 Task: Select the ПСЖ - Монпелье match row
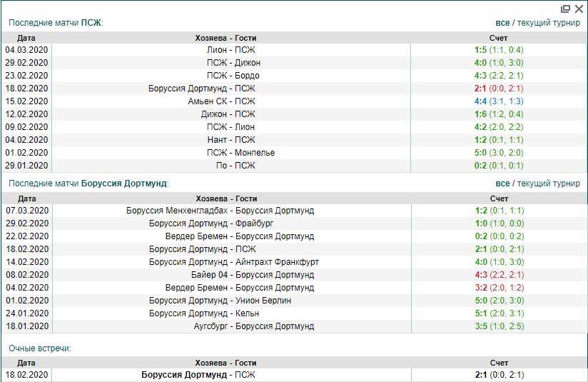pos(240,153)
